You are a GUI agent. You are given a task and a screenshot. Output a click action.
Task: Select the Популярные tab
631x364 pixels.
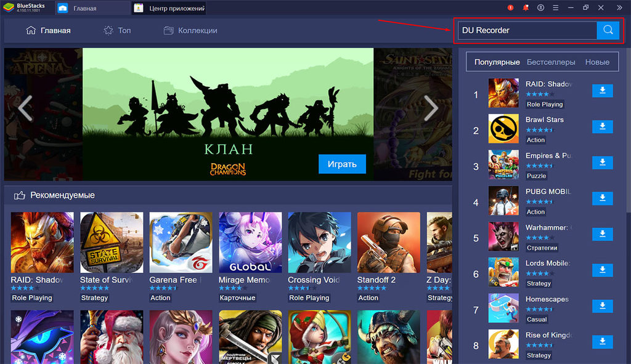497,62
